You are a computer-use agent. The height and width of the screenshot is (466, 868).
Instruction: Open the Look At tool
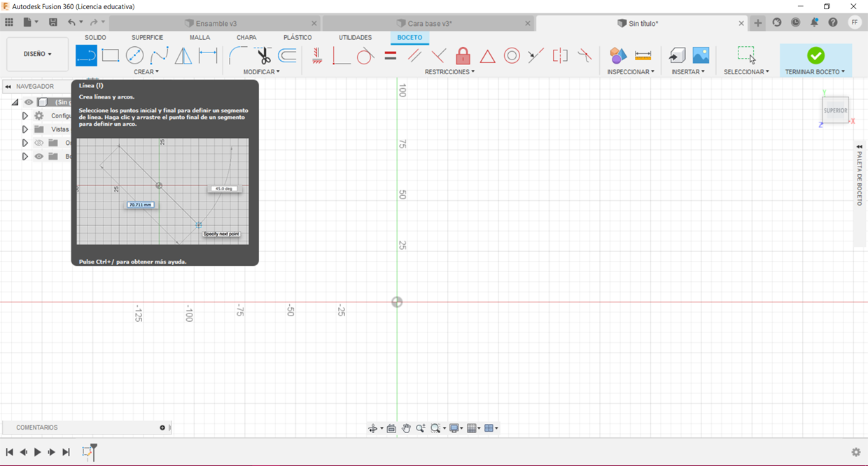coord(391,428)
